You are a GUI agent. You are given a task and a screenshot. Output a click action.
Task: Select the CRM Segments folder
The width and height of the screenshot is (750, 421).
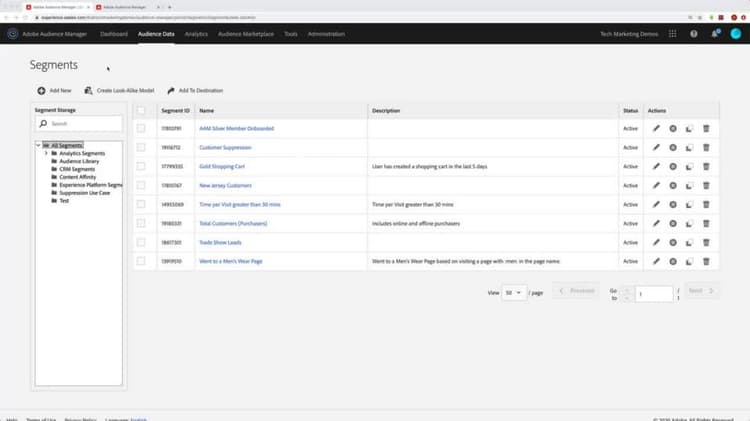tap(77, 169)
